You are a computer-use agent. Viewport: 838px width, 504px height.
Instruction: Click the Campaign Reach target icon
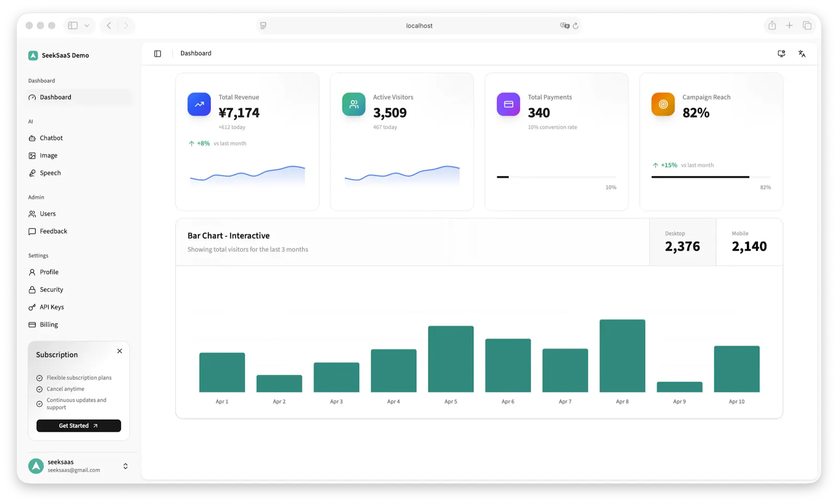[x=663, y=104]
